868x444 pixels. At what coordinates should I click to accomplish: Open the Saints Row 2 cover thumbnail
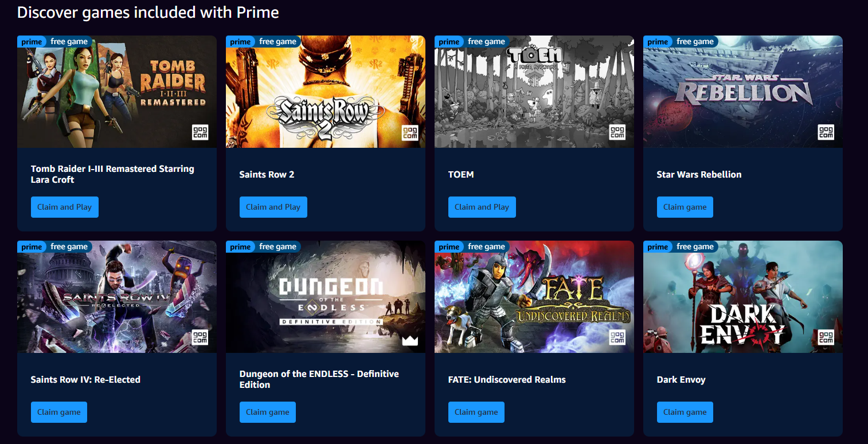pos(326,92)
